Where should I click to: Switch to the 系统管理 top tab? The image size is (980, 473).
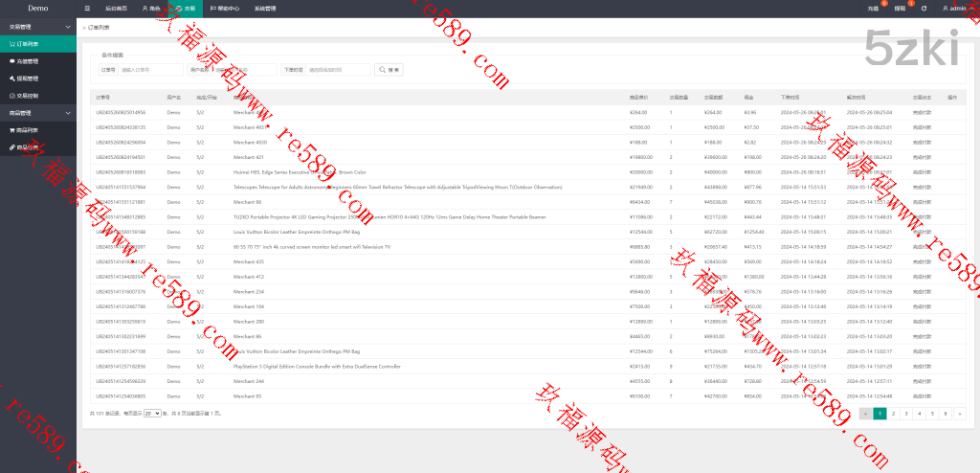tap(265, 8)
